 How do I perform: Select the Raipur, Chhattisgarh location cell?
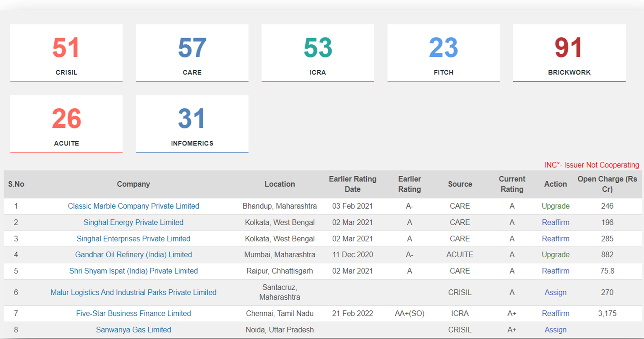coord(280,271)
